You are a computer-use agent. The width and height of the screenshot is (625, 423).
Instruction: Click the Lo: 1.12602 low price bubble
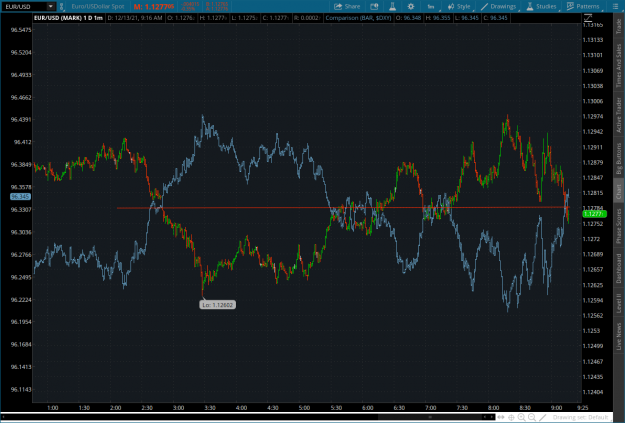coord(218,305)
